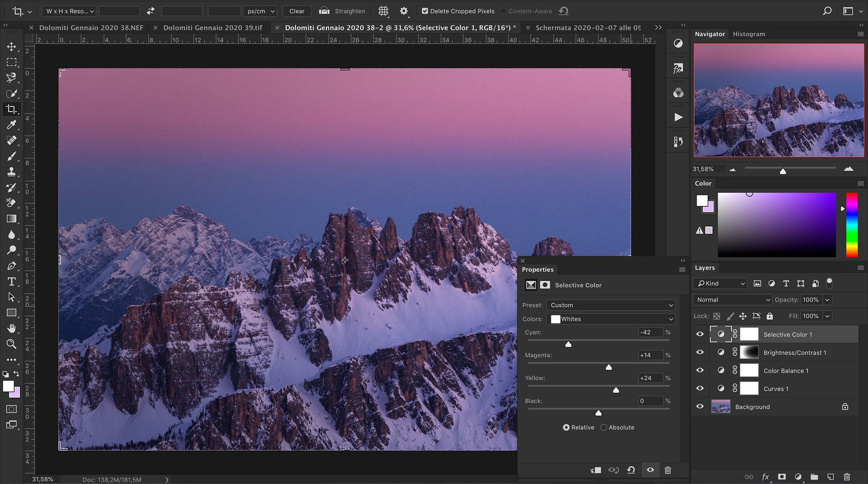Click the Clear button in the options bar
The image size is (868, 484).
(297, 11)
